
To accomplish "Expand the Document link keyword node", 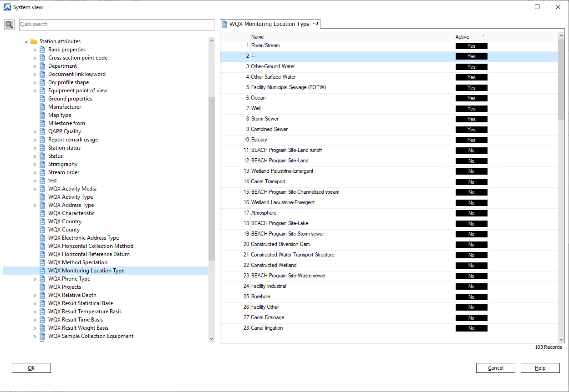I will coord(35,74).
